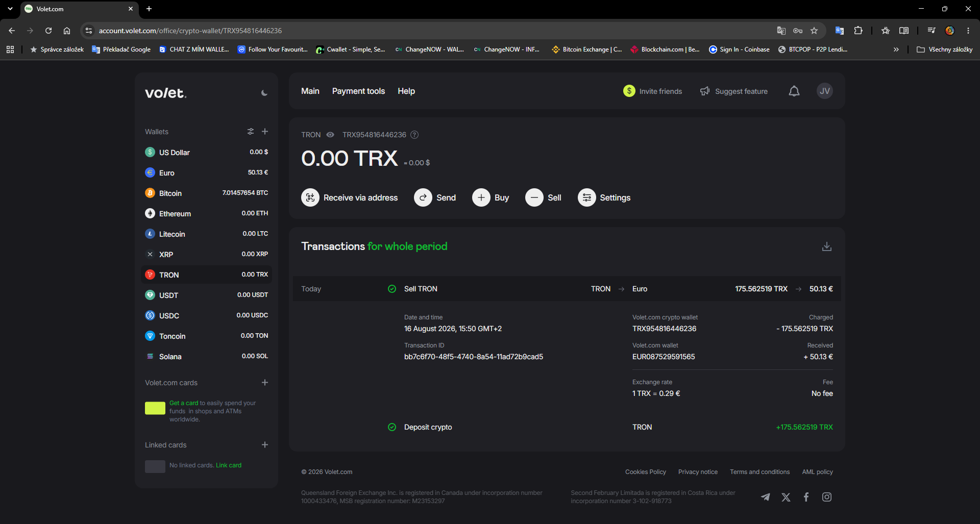Click the Get a card link

coord(184,403)
